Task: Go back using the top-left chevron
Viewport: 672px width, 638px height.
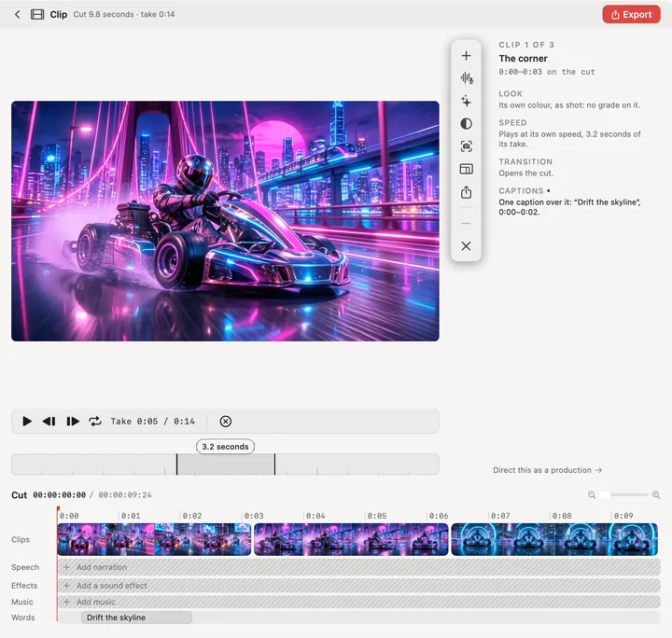Action: click(x=17, y=15)
